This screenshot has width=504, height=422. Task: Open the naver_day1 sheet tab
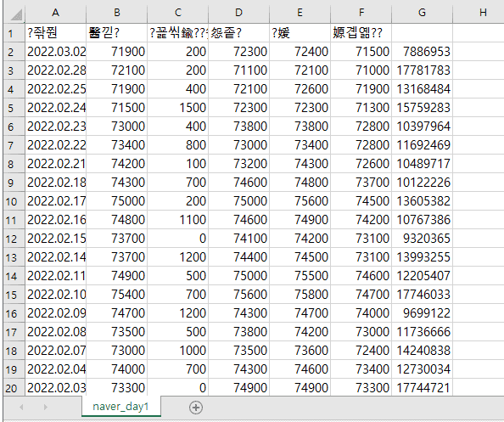(x=120, y=407)
